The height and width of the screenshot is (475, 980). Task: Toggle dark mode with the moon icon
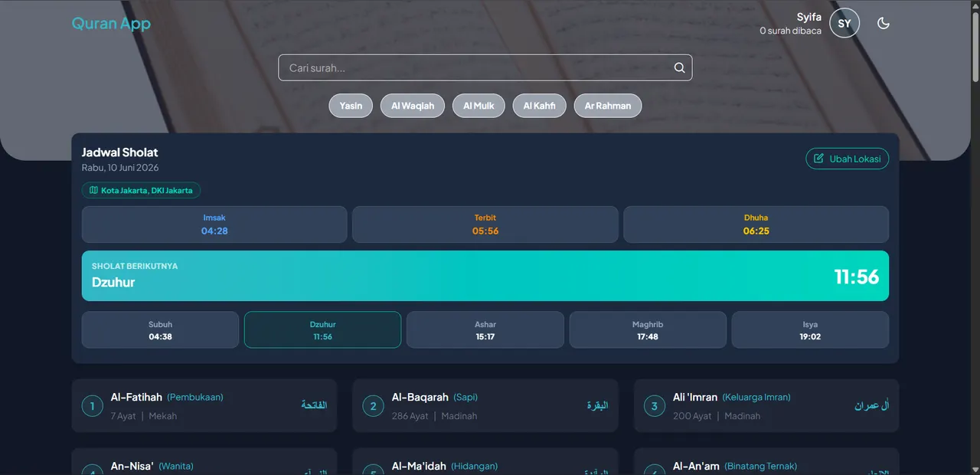[884, 23]
